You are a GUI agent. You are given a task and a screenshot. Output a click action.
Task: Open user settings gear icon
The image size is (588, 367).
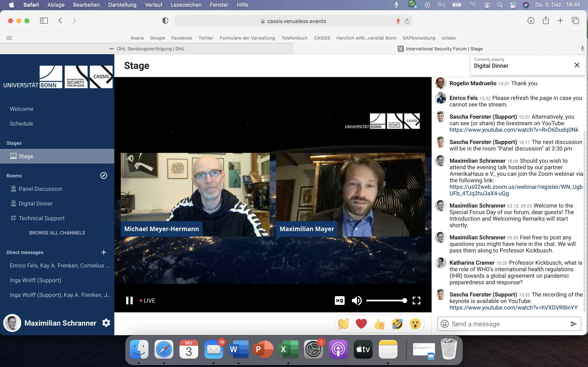(x=106, y=323)
